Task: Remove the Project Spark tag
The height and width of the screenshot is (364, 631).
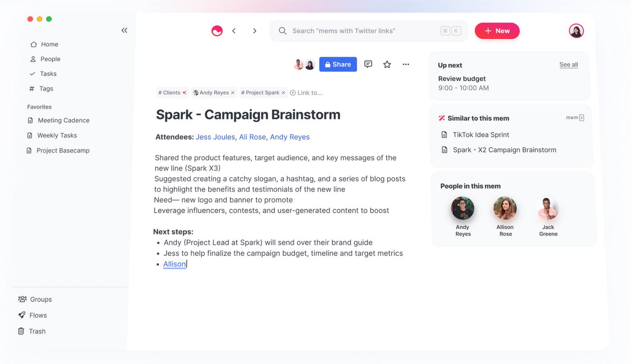Action: 283,93
